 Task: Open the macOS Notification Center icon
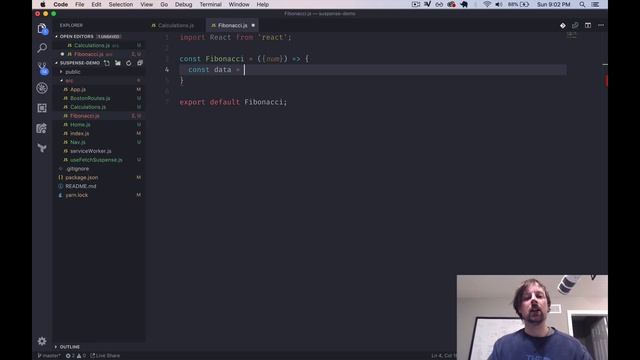[596, 4]
